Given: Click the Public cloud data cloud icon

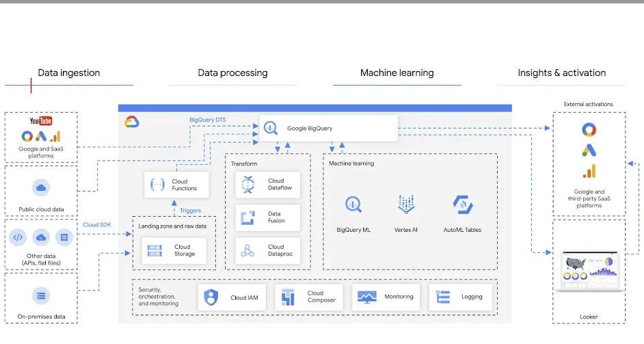Looking at the screenshot, I should click(41, 188).
